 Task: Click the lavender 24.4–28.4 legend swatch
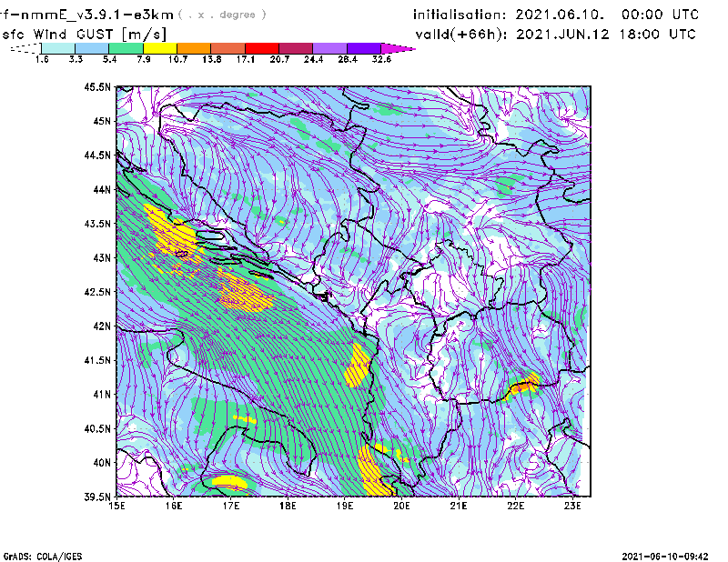point(330,48)
